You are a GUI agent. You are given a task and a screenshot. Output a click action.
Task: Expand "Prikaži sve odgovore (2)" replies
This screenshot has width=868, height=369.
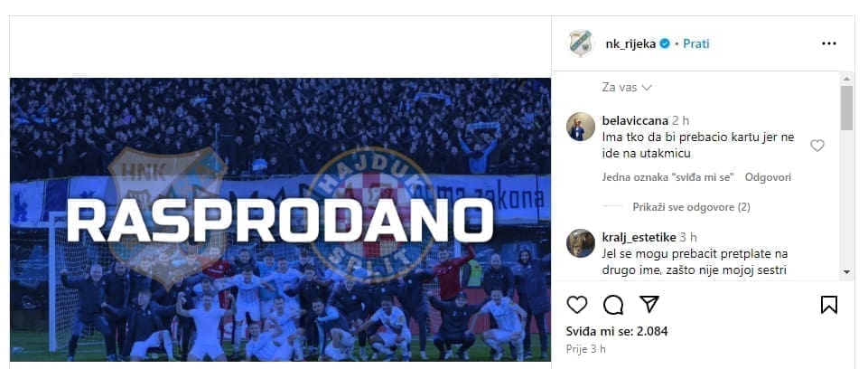click(x=691, y=207)
